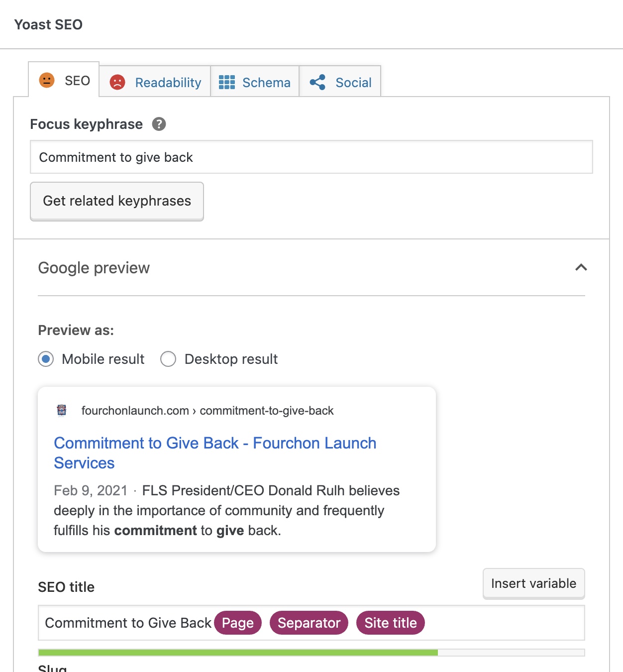The width and height of the screenshot is (623, 672).
Task: Click the red sad face Readability icon
Action: click(x=117, y=82)
